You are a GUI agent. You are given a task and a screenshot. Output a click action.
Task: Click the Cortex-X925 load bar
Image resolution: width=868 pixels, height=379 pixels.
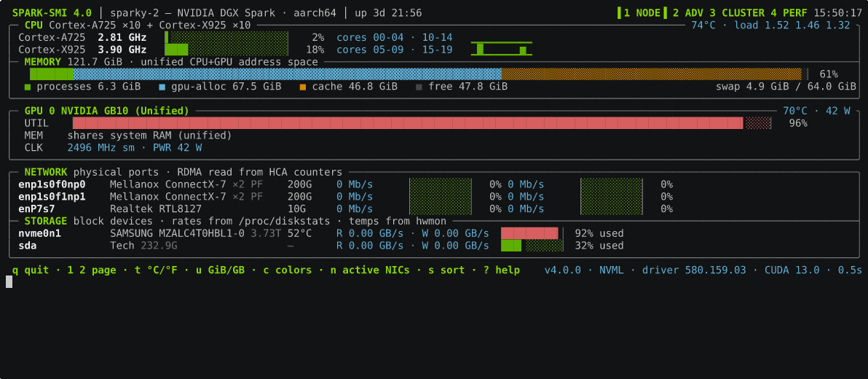point(226,50)
